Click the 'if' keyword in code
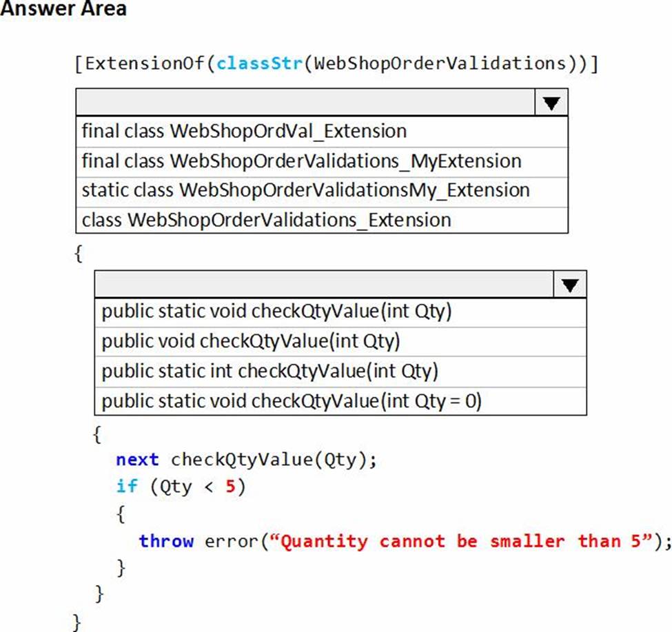The height and width of the screenshot is (632, 672). (x=126, y=487)
